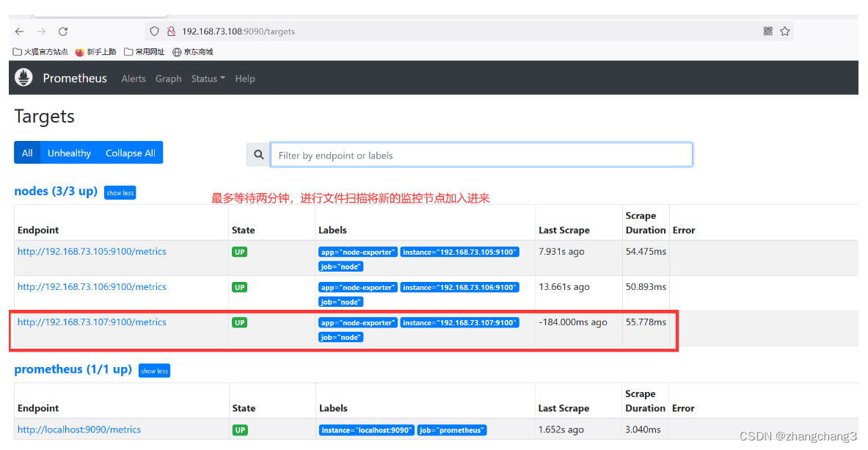Click instance="localhost:9090" label
Viewport: 868px width, 450px height.
coord(367,431)
